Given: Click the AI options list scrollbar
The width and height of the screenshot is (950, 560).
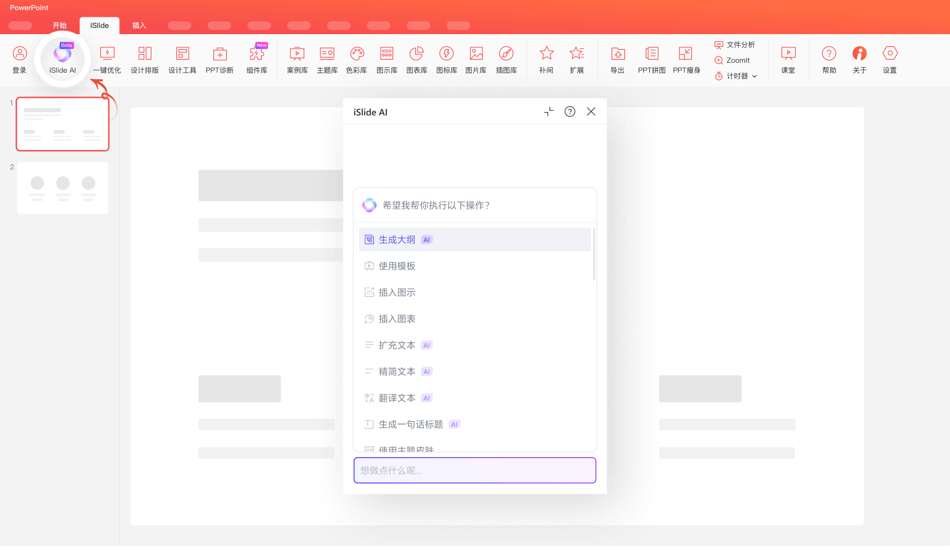Looking at the screenshot, I should click(x=594, y=254).
